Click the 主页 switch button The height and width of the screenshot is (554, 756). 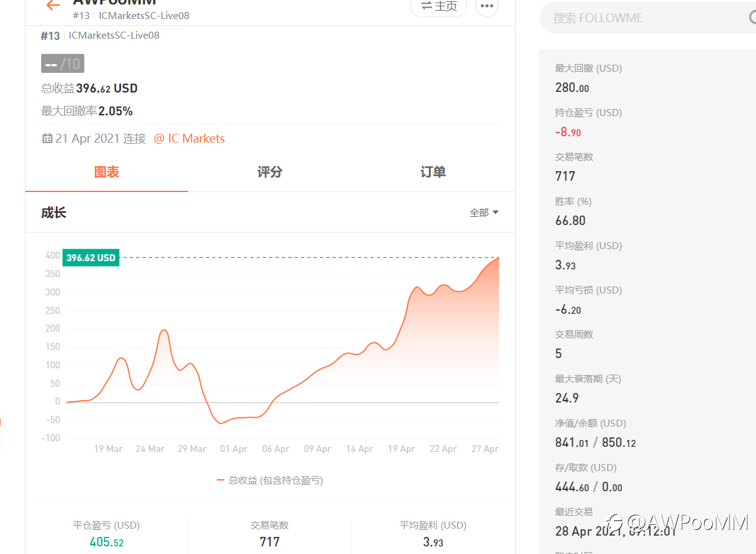[439, 6]
